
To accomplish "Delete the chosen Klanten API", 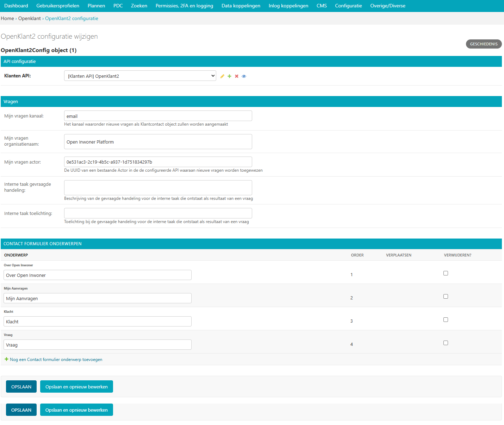I will (x=236, y=76).
